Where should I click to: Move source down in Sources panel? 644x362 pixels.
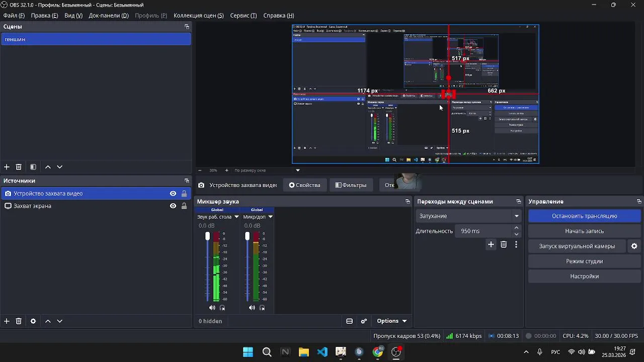point(59,321)
